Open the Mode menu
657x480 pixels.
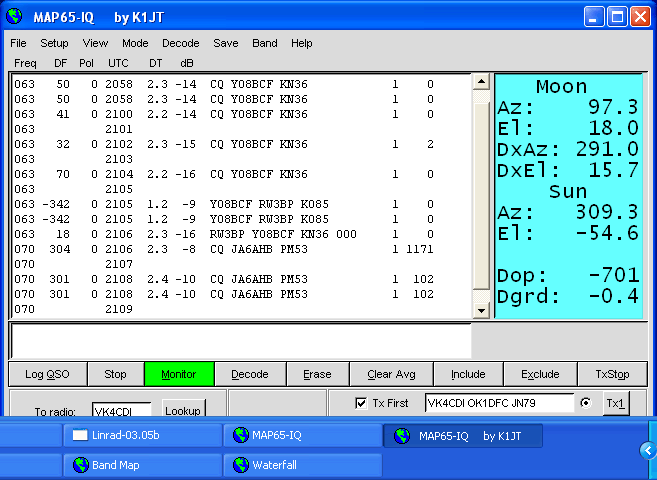(x=135, y=43)
